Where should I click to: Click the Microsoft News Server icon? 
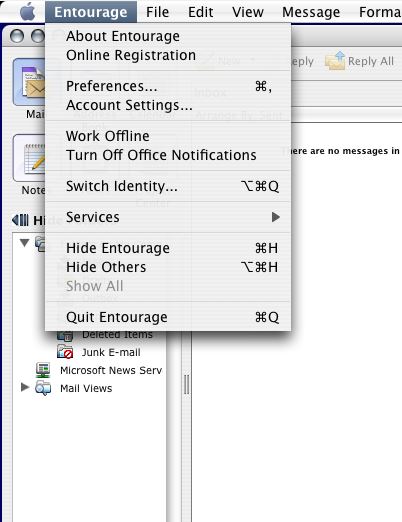tap(43, 370)
